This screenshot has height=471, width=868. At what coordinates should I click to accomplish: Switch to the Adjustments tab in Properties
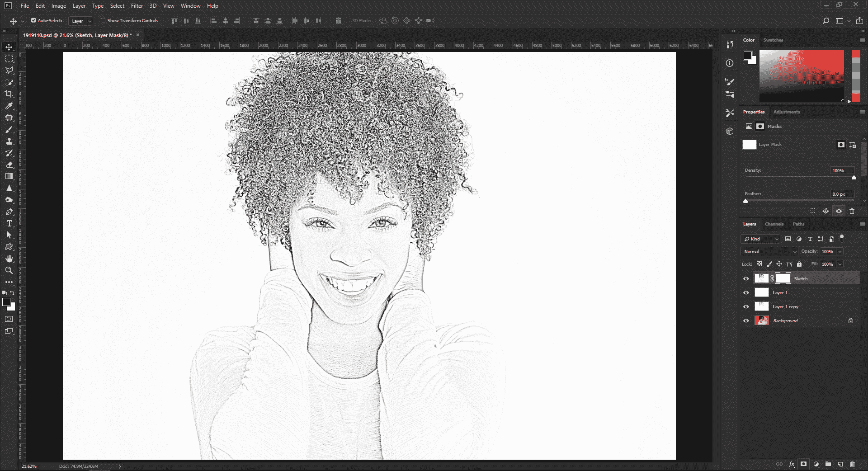787,112
